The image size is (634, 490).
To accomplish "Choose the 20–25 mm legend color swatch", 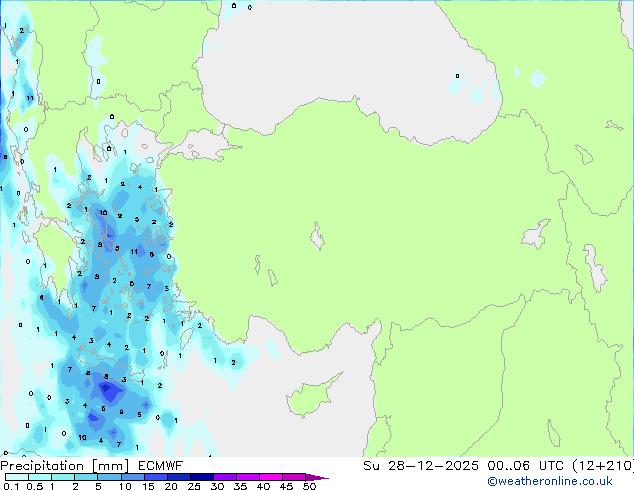I will 179,477.
